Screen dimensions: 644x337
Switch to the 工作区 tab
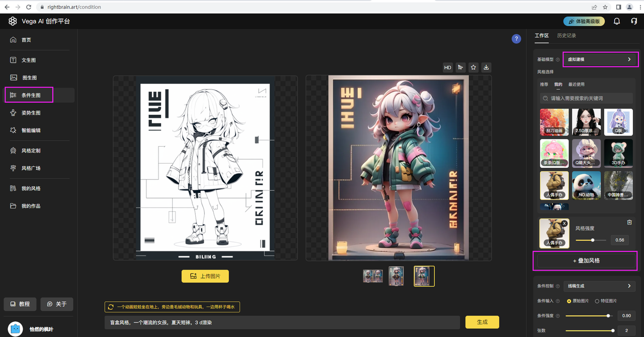click(x=541, y=36)
